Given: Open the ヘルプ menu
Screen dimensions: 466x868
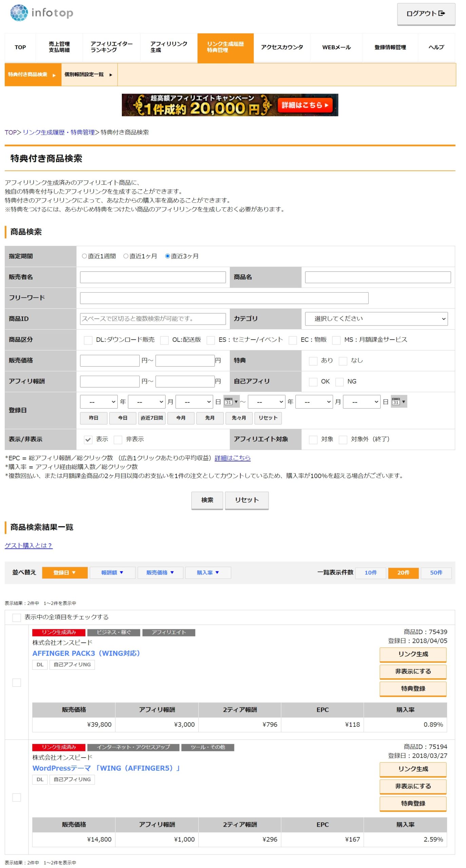Looking at the screenshot, I should coord(436,48).
